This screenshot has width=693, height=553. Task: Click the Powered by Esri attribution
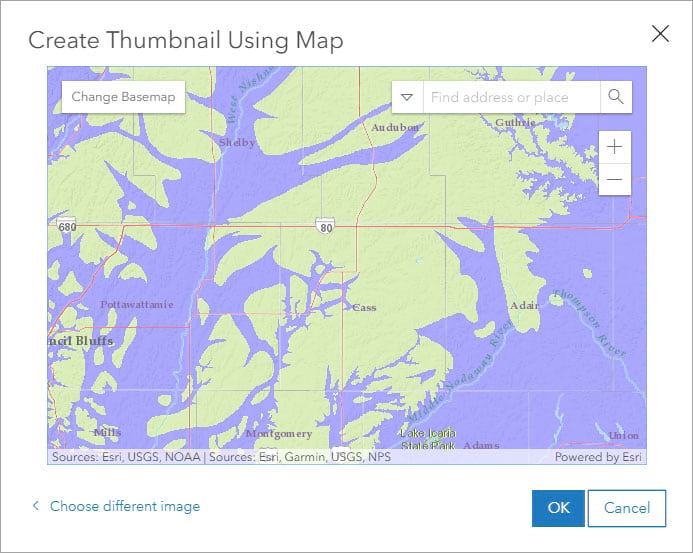pyautogui.click(x=598, y=457)
